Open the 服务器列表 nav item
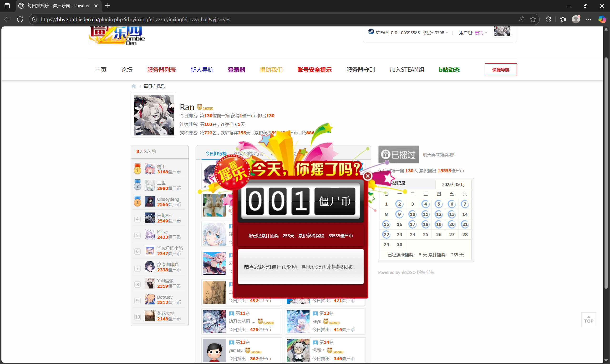Viewport: 610px width, 364px height. (x=161, y=70)
